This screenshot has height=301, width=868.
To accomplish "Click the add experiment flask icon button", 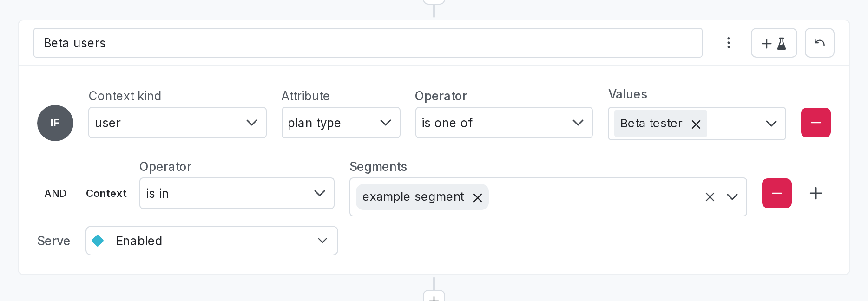I will coord(774,43).
